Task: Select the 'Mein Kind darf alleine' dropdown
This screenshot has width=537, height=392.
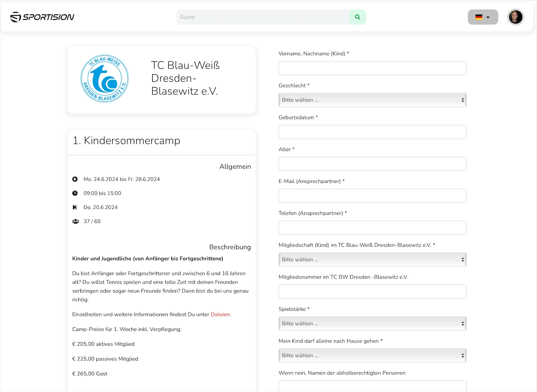Action: [x=372, y=356]
